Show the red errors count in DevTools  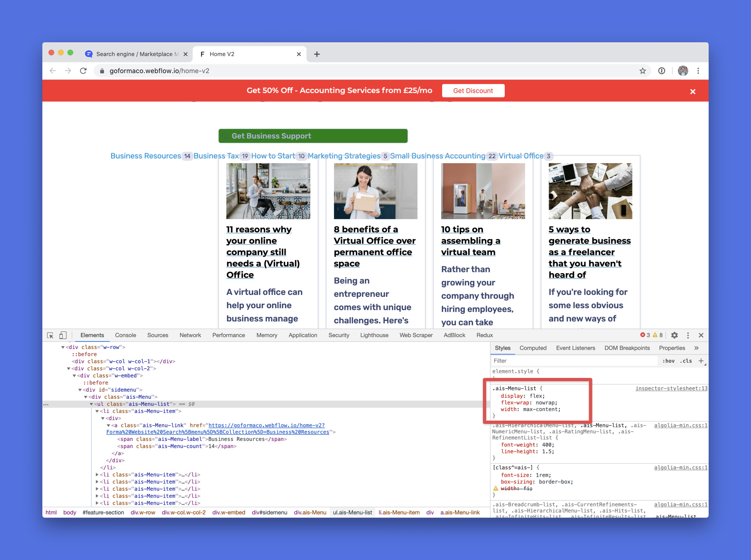click(x=645, y=335)
